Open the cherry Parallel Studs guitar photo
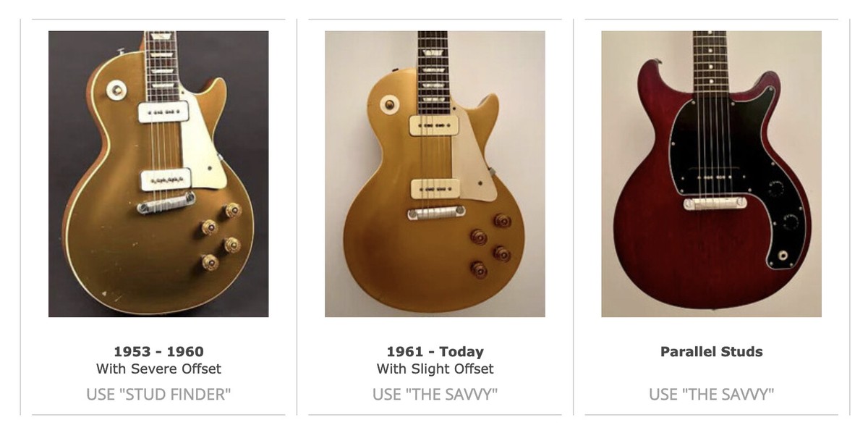The height and width of the screenshot is (433, 868). click(x=711, y=174)
